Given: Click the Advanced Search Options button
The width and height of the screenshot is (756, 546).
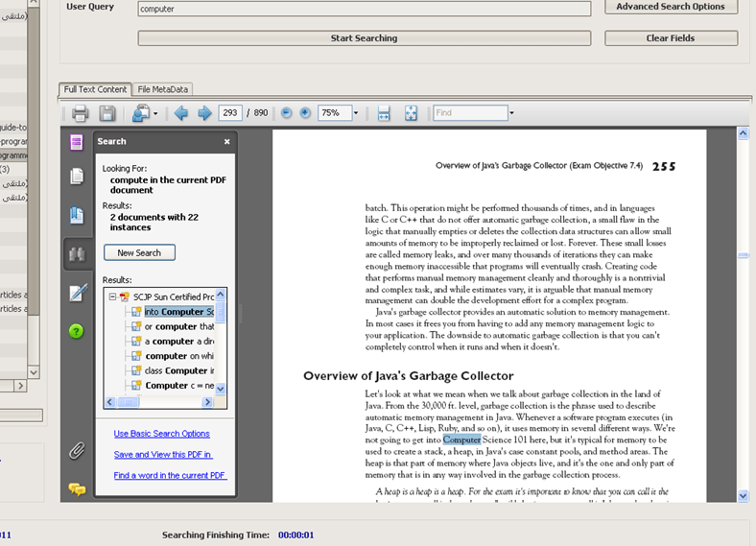Looking at the screenshot, I should click(x=671, y=7).
